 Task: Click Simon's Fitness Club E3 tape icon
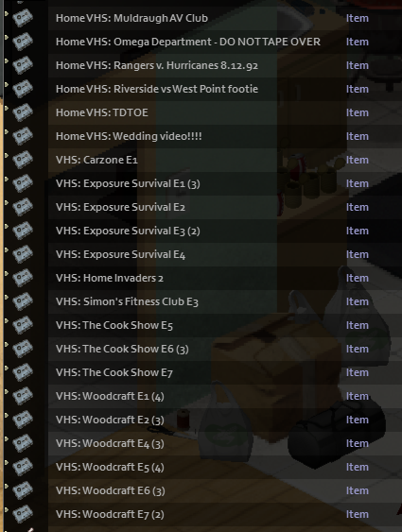coord(23,301)
